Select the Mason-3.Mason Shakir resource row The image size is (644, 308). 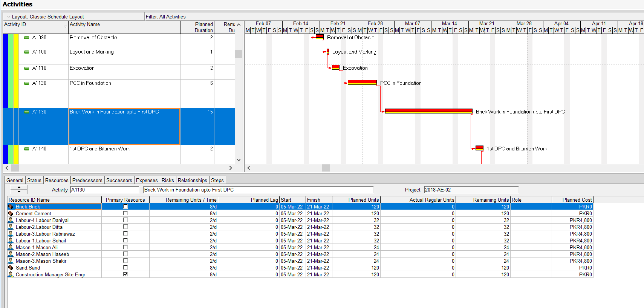(x=300, y=261)
